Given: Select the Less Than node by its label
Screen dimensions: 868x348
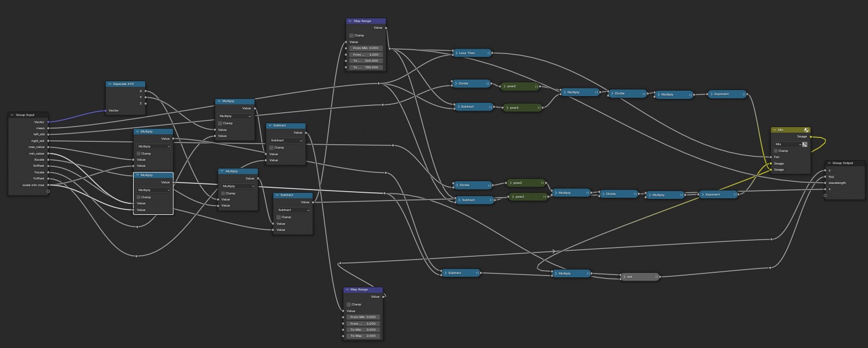Looking at the screenshot, I should click(x=467, y=53).
